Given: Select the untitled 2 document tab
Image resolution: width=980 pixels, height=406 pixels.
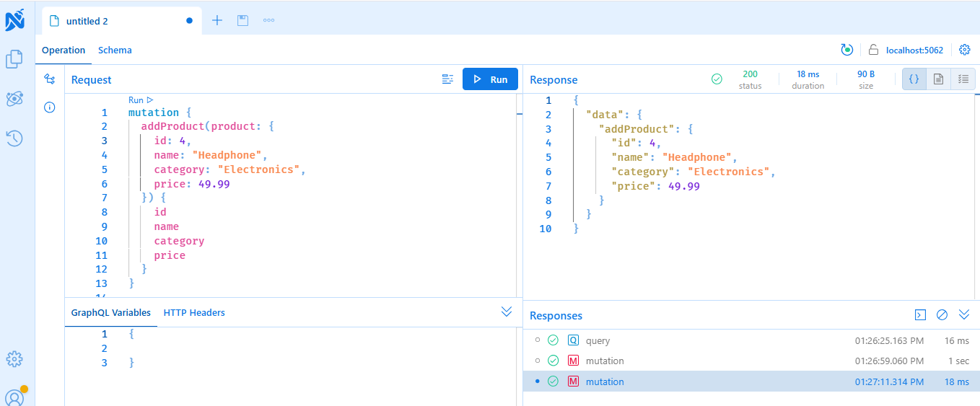Looking at the screenshot, I should (121, 21).
